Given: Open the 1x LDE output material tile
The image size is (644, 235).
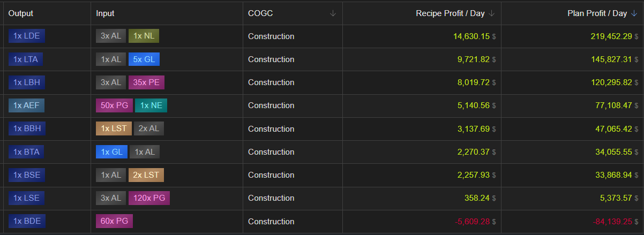Looking at the screenshot, I should click(x=27, y=36).
